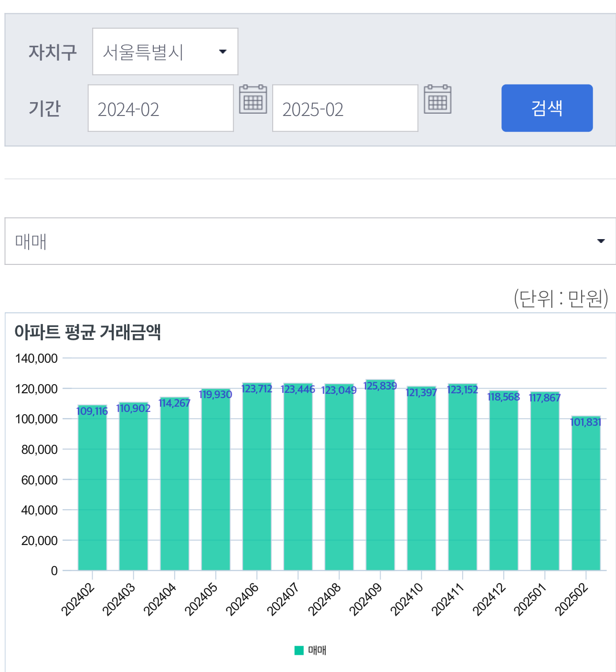Focus the end period field 2025-02
Viewport: 616px width, 672px height.
(345, 108)
